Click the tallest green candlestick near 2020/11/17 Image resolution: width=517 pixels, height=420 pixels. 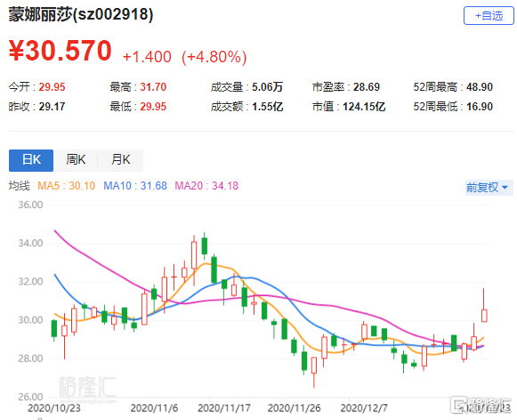(x=214, y=271)
